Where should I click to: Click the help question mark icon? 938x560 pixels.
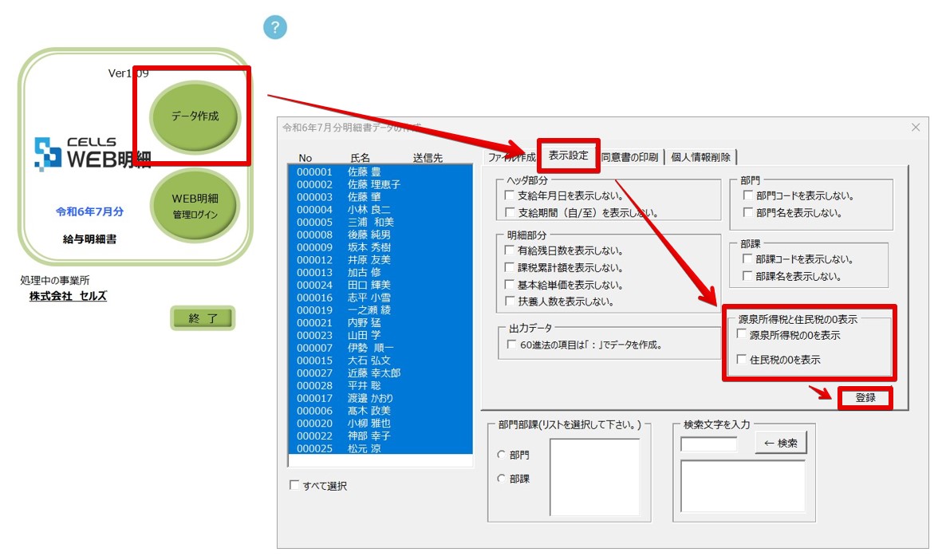(x=274, y=26)
